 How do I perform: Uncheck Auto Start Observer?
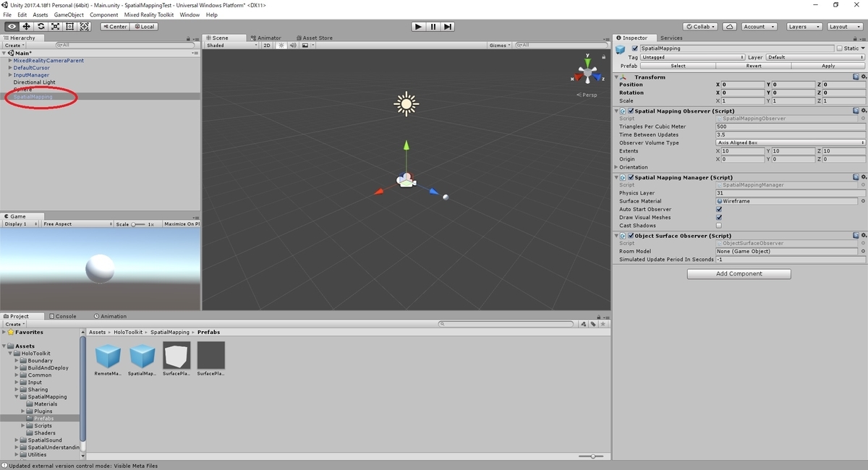[719, 209]
